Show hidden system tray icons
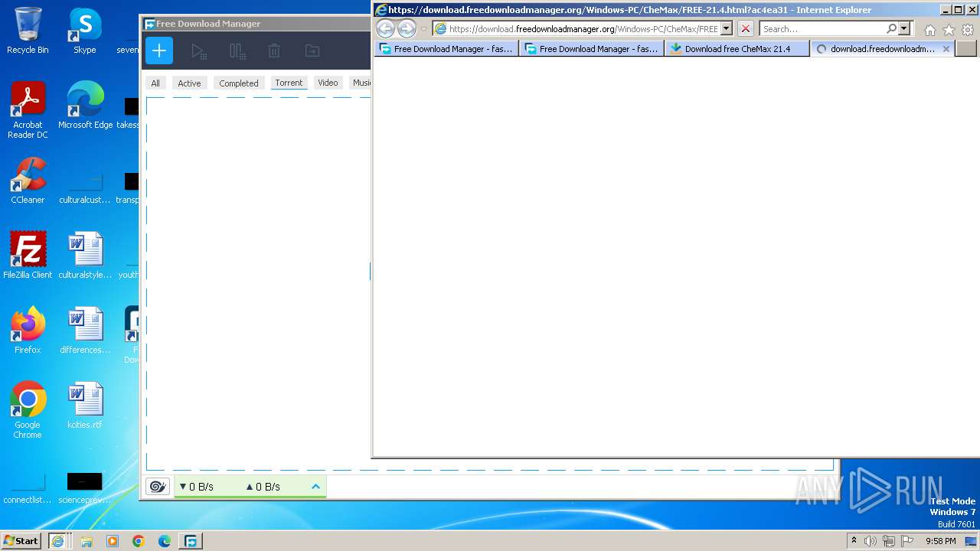The image size is (980, 551). [x=854, y=541]
